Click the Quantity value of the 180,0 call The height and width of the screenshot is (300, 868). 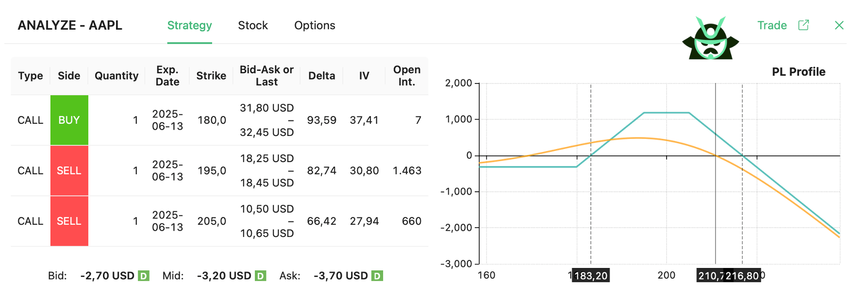pyautogui.click(x=135, y=120)
